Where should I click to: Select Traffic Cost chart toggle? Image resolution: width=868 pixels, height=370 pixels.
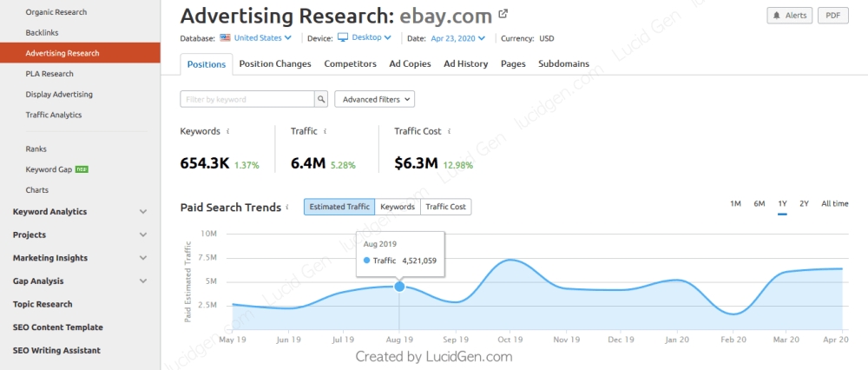[445, 207]
